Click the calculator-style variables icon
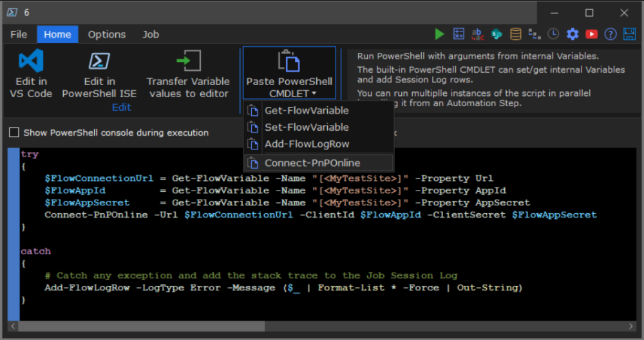 (459, 34)
